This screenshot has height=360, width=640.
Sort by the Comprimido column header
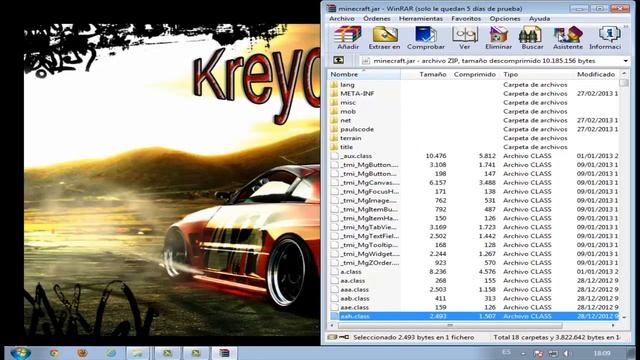[x=474, y=74]
